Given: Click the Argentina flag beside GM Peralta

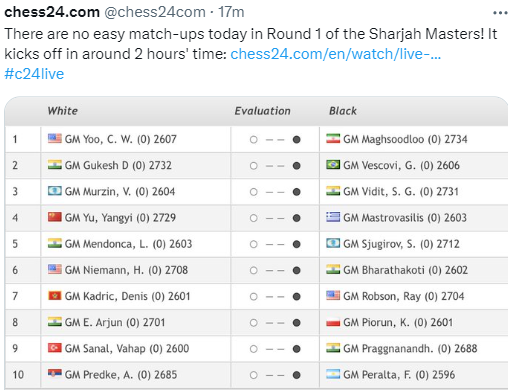Looking at the screenshot, I should (x=333, y=374).
